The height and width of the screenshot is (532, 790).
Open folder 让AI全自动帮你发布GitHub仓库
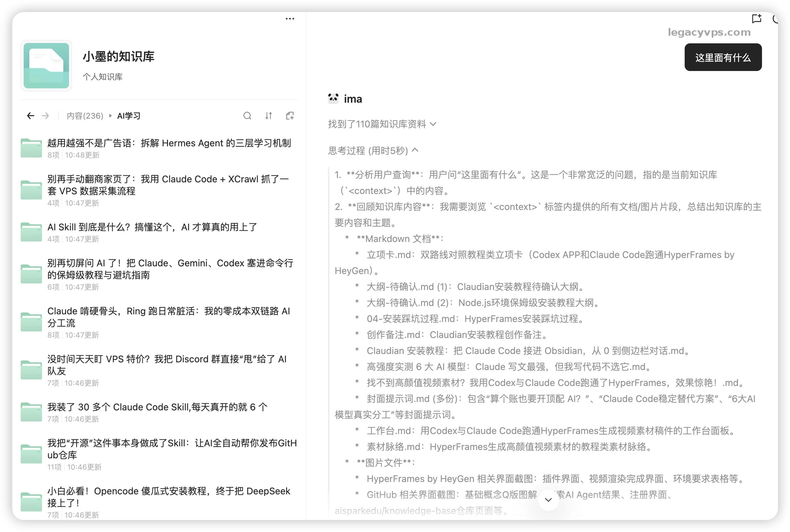point(159,454)
